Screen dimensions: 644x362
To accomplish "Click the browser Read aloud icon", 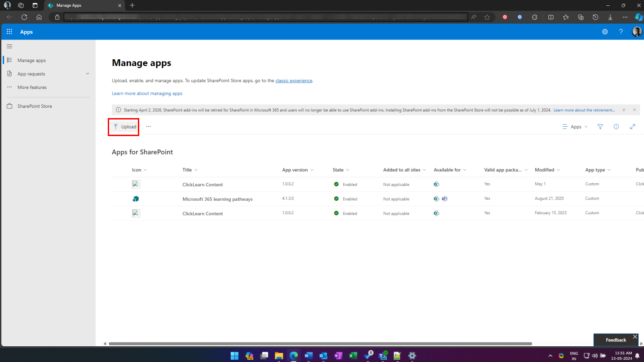I will [474, 17].
